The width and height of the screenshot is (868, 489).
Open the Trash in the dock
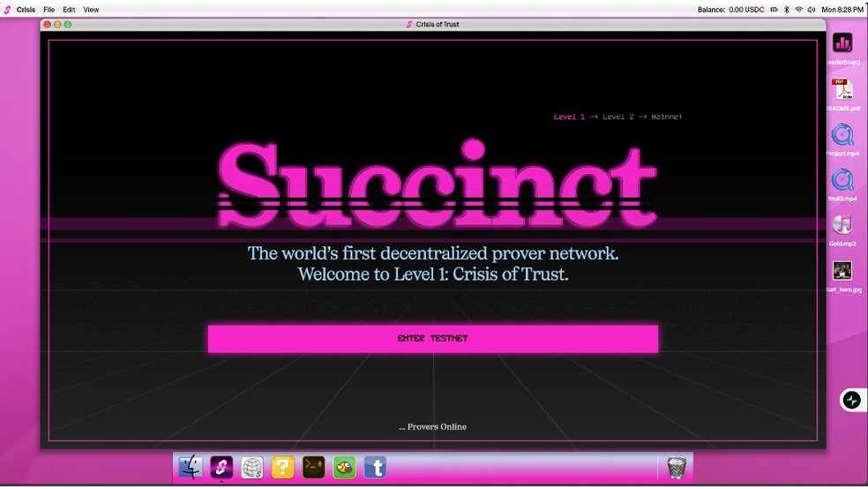pos(676,468)
